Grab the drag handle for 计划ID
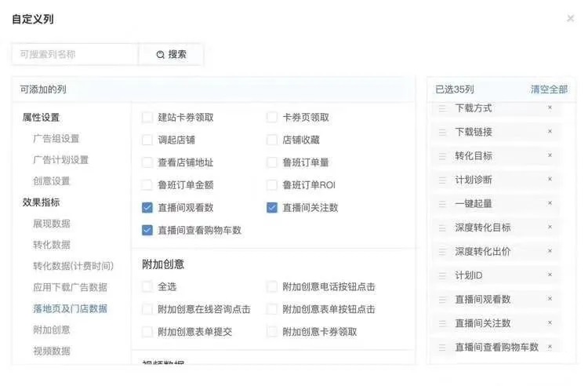588x386 pixels. pos(442,275)
